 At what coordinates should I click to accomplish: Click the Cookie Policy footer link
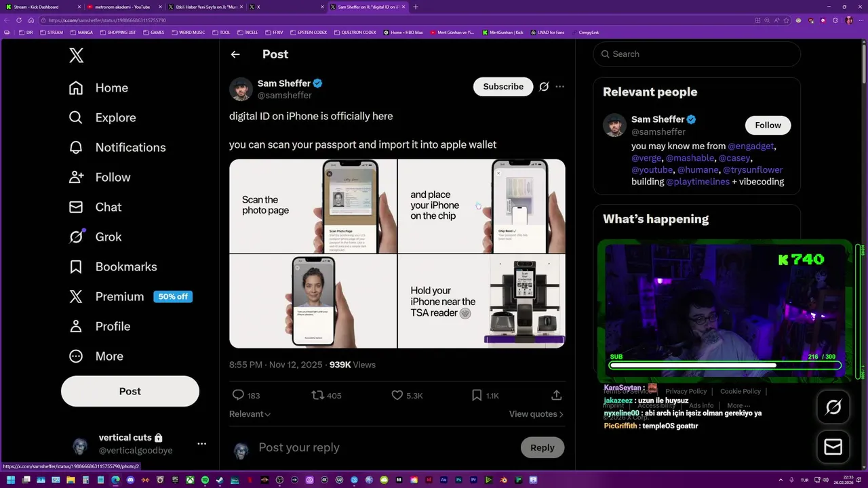(x=741, y=392)
